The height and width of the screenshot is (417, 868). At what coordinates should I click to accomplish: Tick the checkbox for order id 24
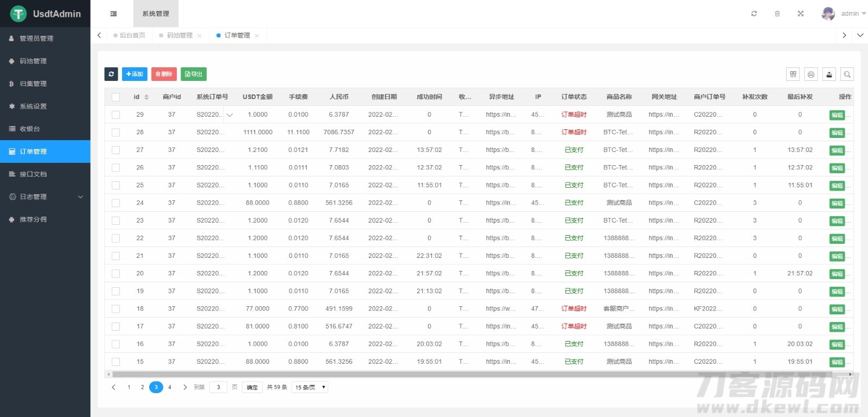tap(116, 203)
